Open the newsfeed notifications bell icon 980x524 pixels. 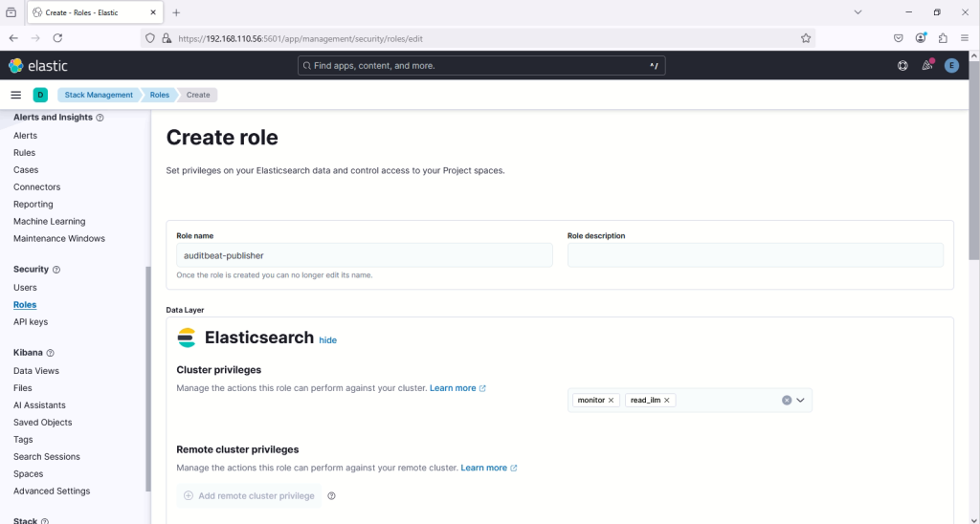926,66
